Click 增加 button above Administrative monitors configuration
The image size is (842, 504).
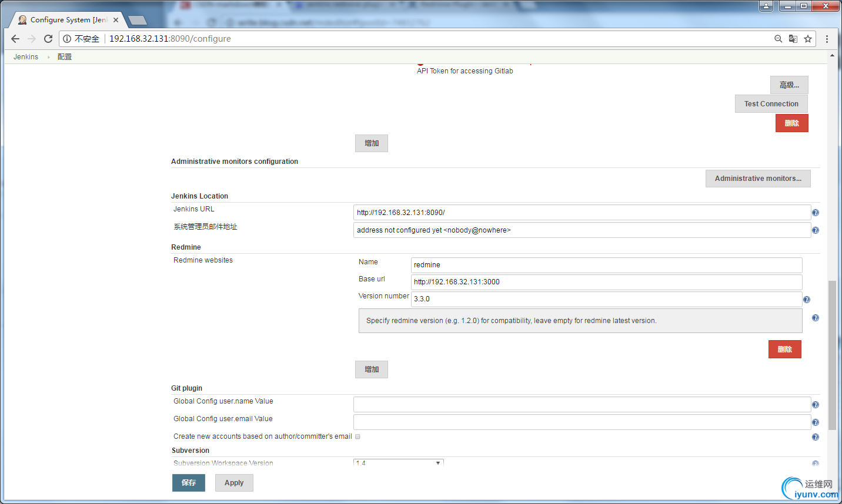point(372,143)
